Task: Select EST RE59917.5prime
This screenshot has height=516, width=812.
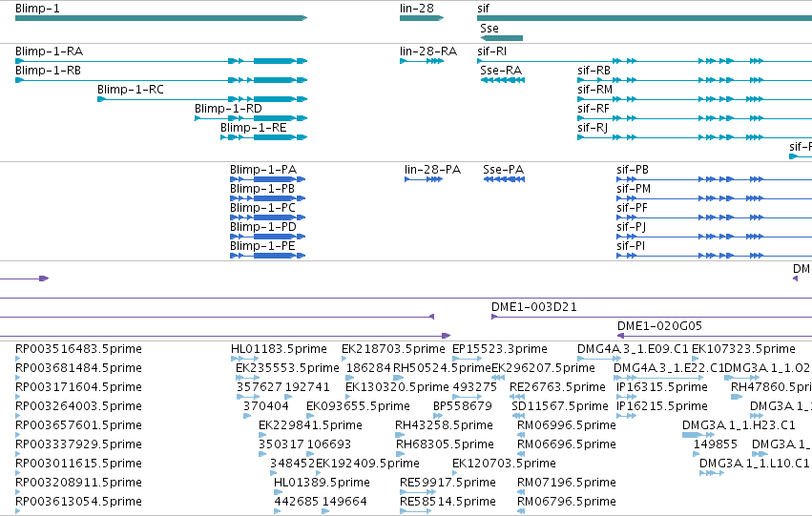Action: (448, 483)
